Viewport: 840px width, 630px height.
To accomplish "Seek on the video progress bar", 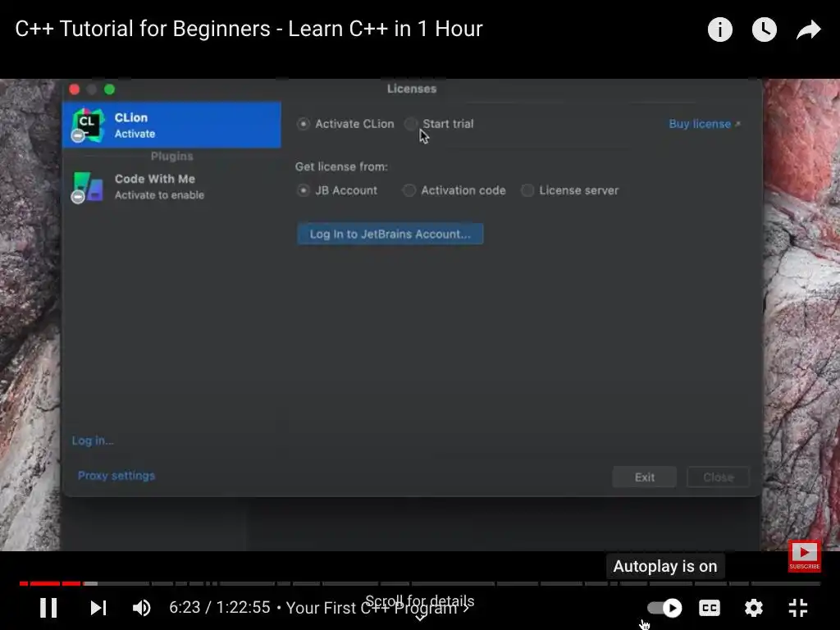I will point(419,583).
